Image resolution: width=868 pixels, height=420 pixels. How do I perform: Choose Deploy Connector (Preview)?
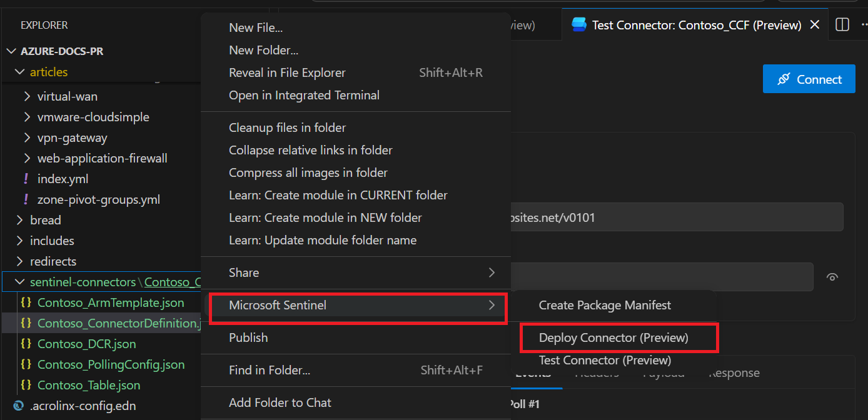pos(614,337)
